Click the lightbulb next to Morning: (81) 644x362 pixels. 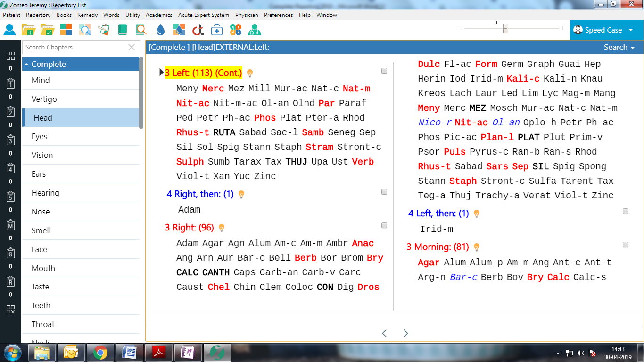tap(477, 247)
